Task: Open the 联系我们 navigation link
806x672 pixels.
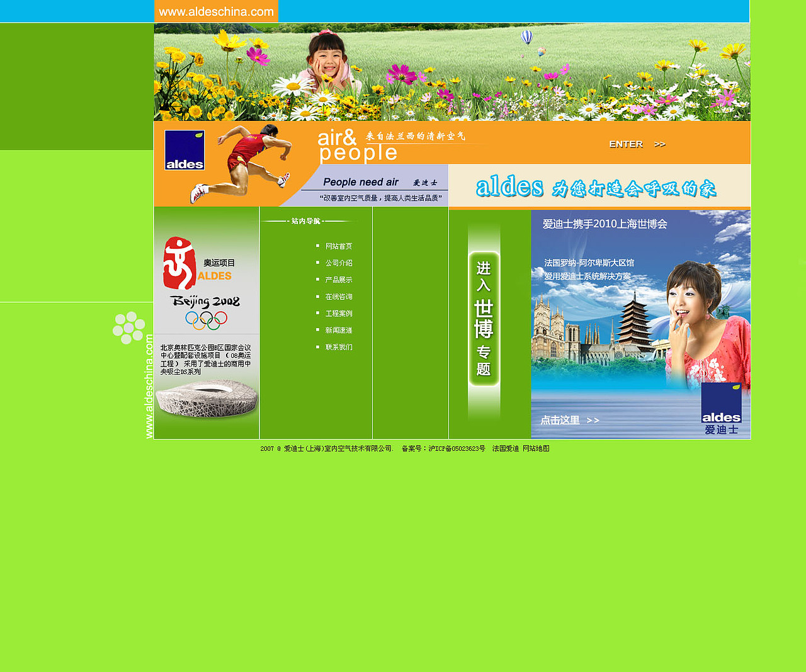Action: tap(339, 347)
